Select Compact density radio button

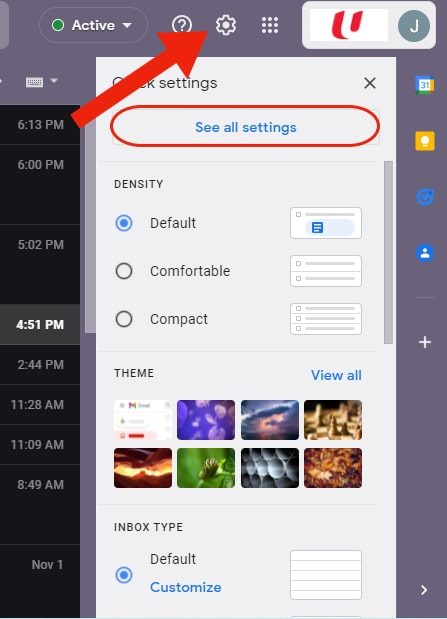point(124,319)
